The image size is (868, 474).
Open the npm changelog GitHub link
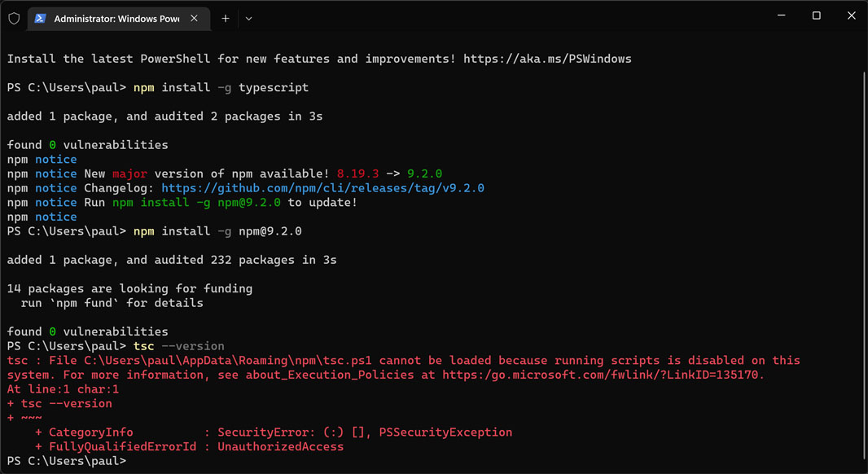(322, 188)
